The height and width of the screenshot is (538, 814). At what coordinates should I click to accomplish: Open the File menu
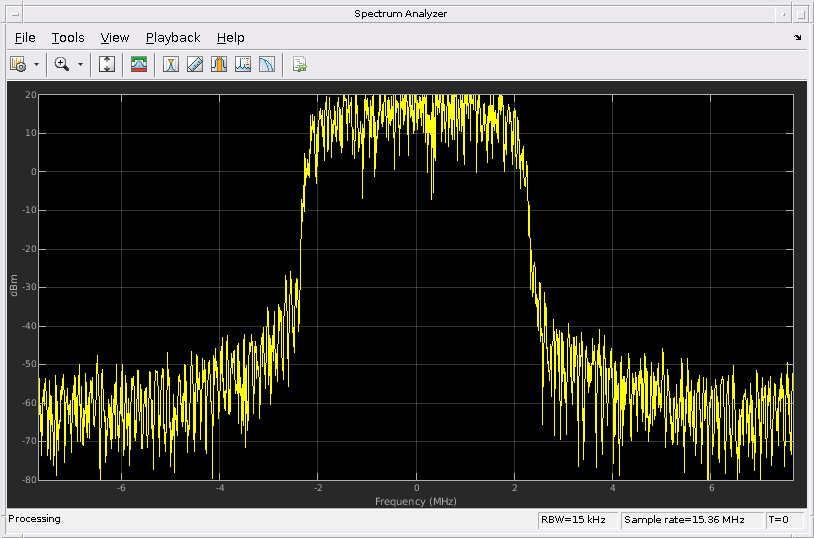click(25, 38)
